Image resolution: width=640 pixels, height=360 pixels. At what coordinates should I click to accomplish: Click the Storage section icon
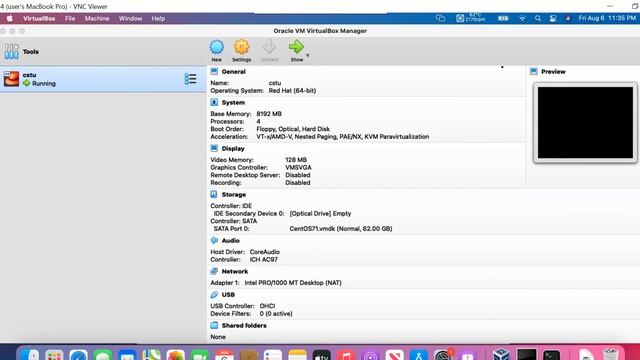click(x=214, y=194)
